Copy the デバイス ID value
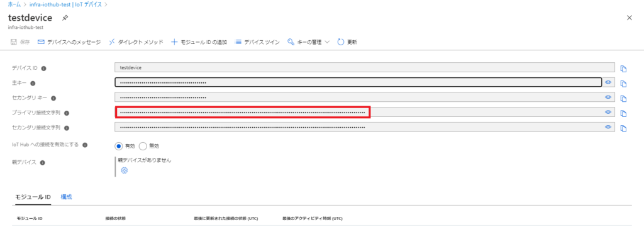 click(623, 69)
